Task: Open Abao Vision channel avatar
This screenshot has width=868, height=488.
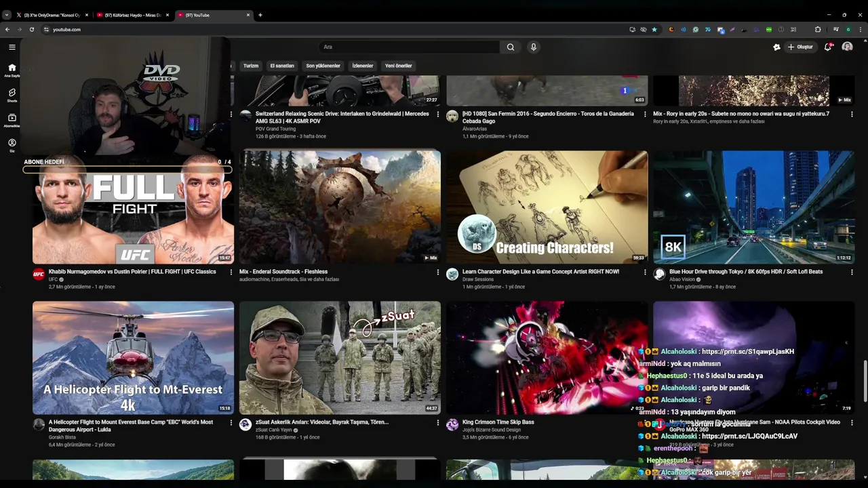Action: tap(659, 274)
